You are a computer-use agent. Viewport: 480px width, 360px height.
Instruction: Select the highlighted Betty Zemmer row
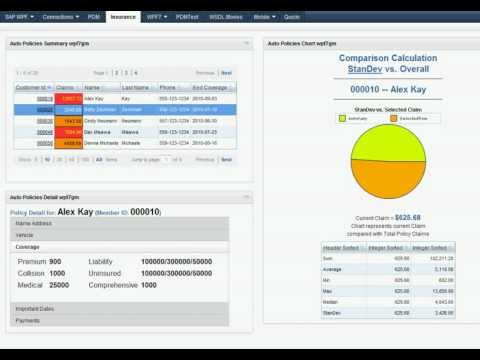pos(125,110)
